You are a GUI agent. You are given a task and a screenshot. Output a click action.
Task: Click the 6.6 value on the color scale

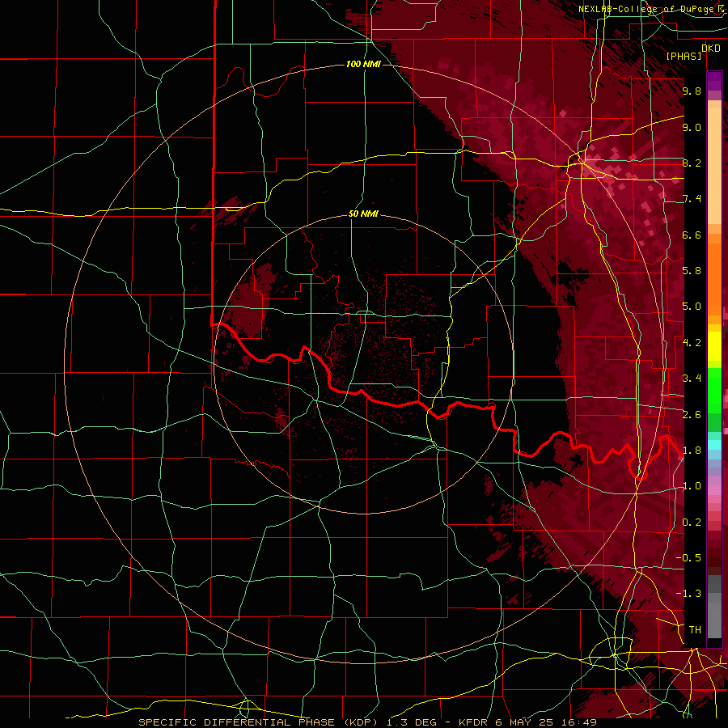692,235
